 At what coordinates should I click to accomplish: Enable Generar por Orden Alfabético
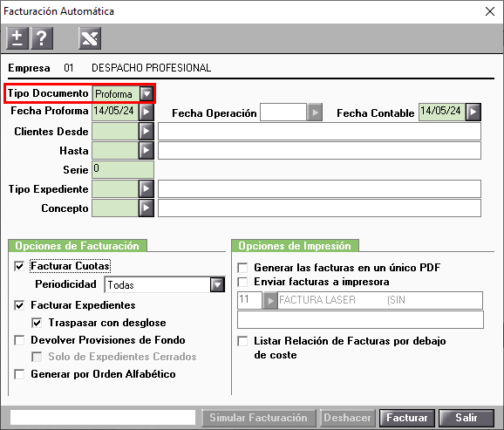point(19,374)
